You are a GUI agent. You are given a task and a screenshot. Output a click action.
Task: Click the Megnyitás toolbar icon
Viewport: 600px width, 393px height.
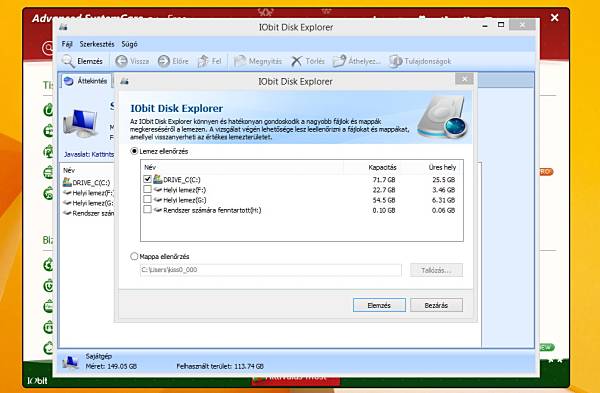(x=240, y=61)
